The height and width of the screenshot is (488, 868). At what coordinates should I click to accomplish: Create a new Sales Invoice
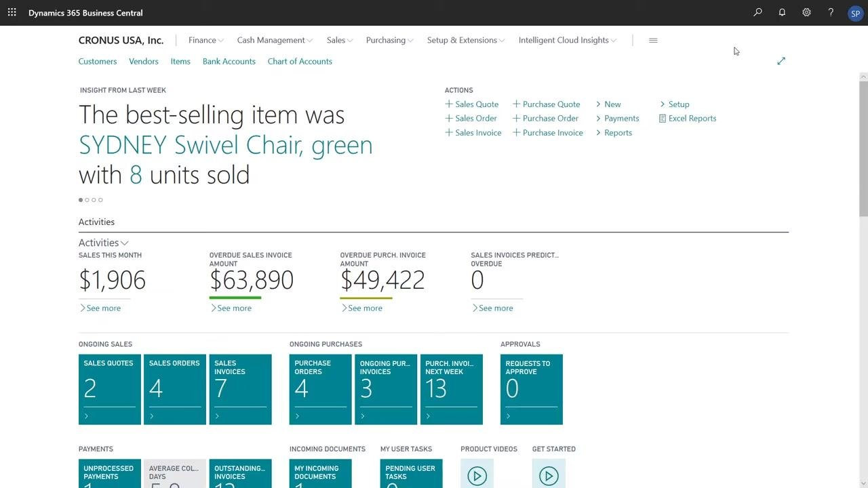[x=473, y=132]
